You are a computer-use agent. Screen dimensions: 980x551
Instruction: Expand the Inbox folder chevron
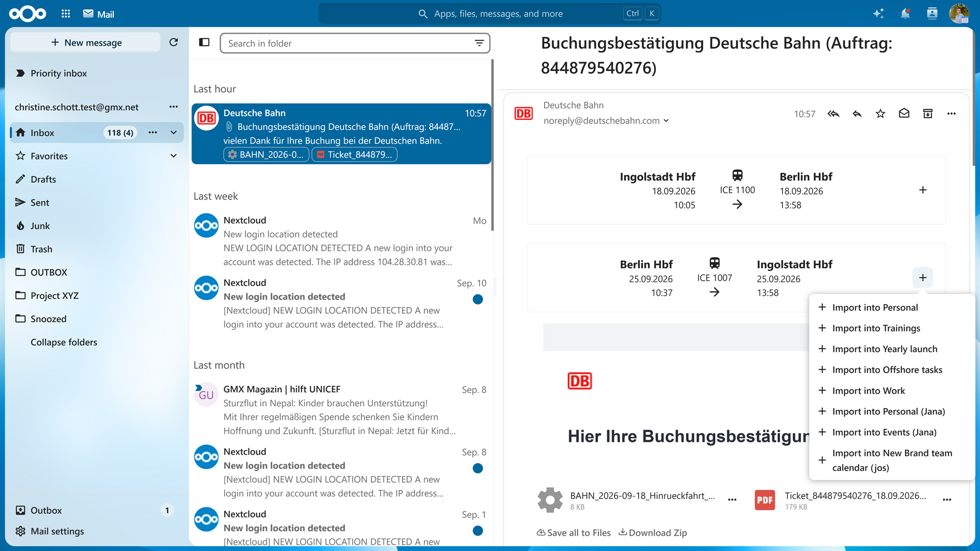tap(174, 133)
